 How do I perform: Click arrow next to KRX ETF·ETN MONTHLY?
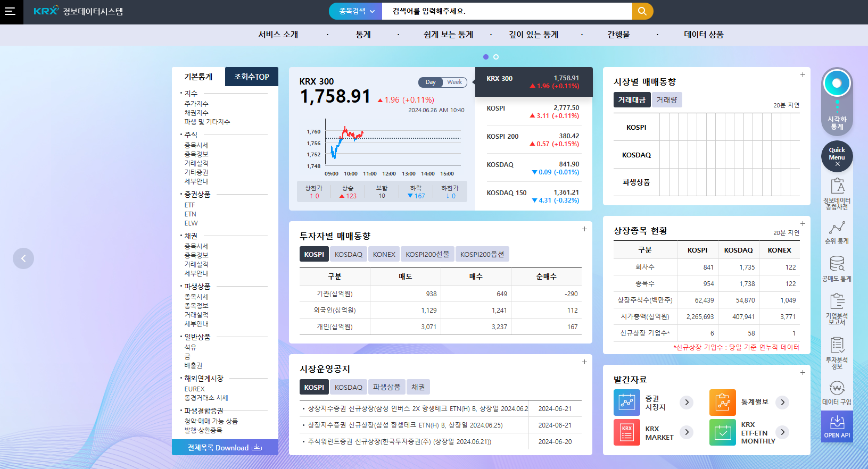tap(782, 432)
